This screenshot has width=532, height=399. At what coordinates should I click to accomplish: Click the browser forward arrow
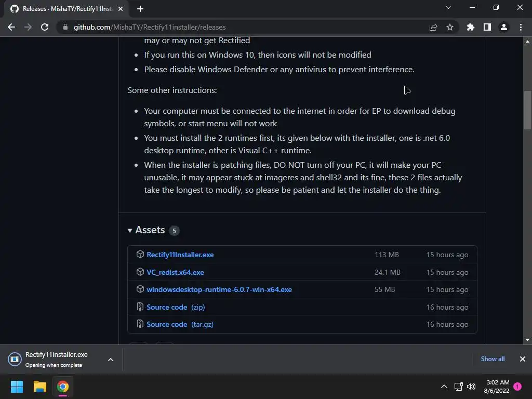coord(28,27)
